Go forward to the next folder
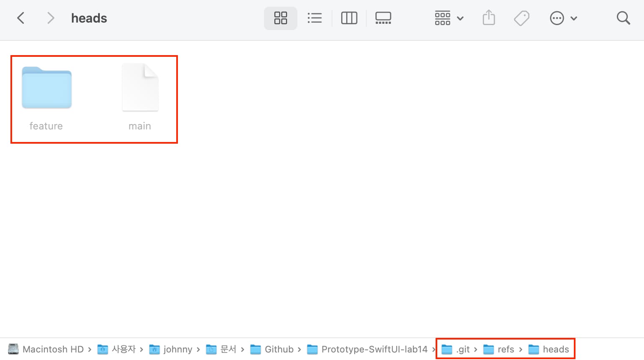The width and height of the screenshot is (644, 360). point(51,18)
